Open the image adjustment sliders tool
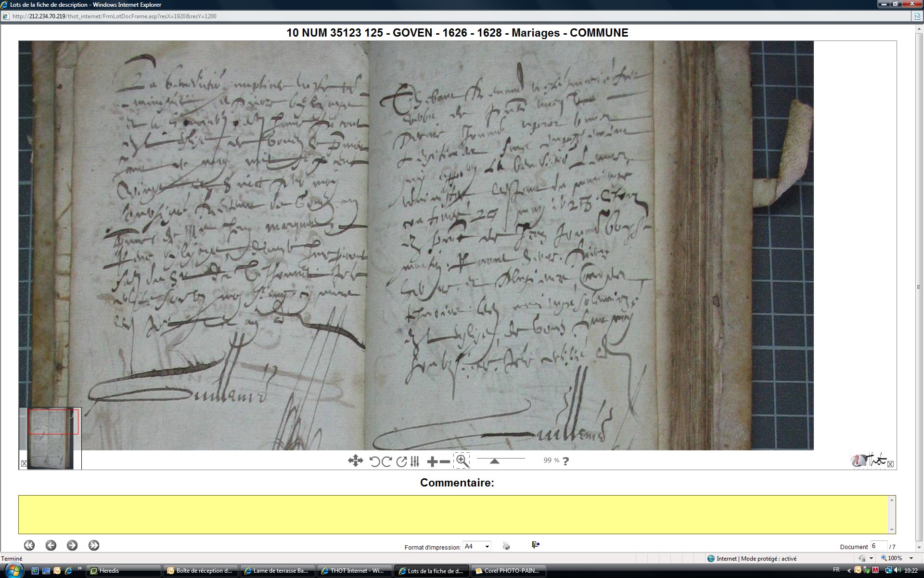The height and width of the screenshot is (578, 924). [x=415, y=461]
